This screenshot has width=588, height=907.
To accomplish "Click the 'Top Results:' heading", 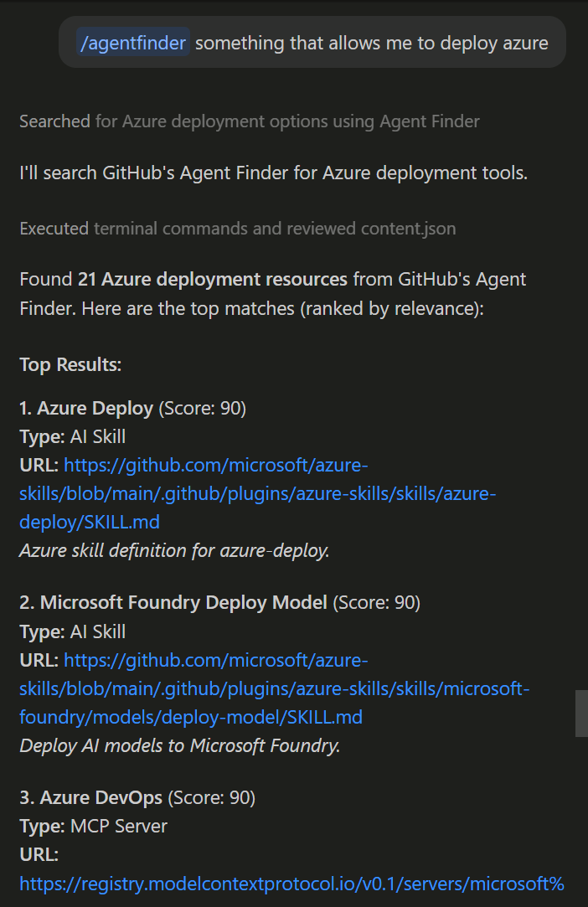I will point(70,364).
